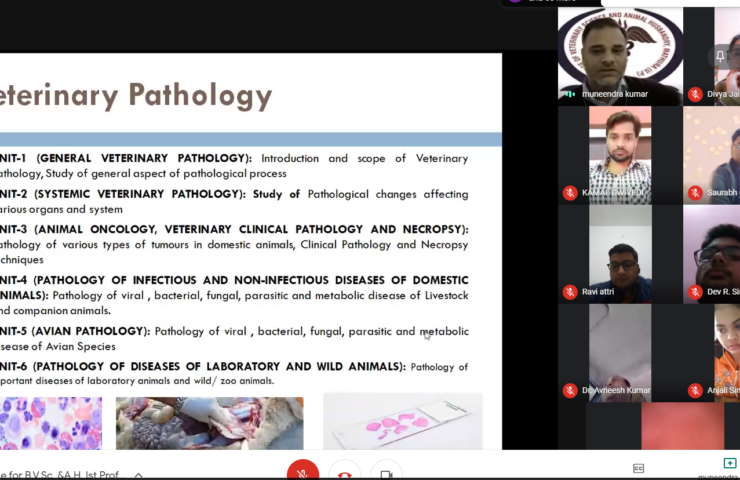Click 'UNIT-2 (SYSTEMIC VETERINARY PATHOLOGY)' heading text
Viewport: 740px width, 480px height.
coord(123,194)
